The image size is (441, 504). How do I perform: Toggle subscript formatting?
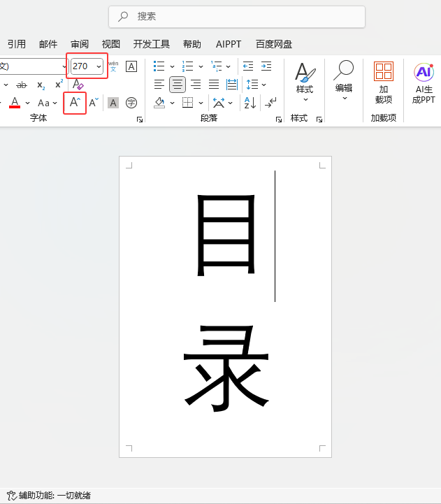(41, 85)
